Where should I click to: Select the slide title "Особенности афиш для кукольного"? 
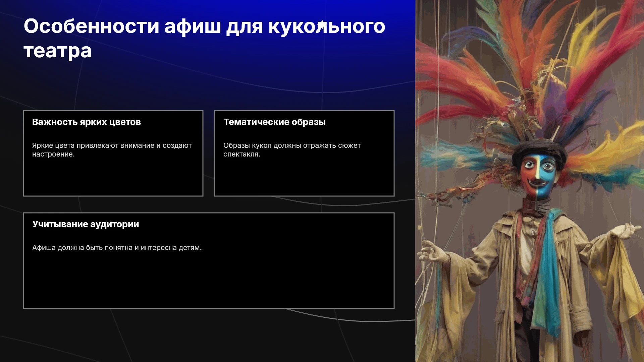tap(204, 26)
